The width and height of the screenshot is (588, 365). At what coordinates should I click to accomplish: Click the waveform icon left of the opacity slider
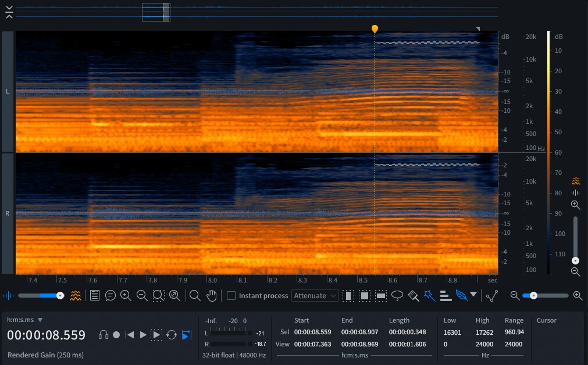pos(8,296)
